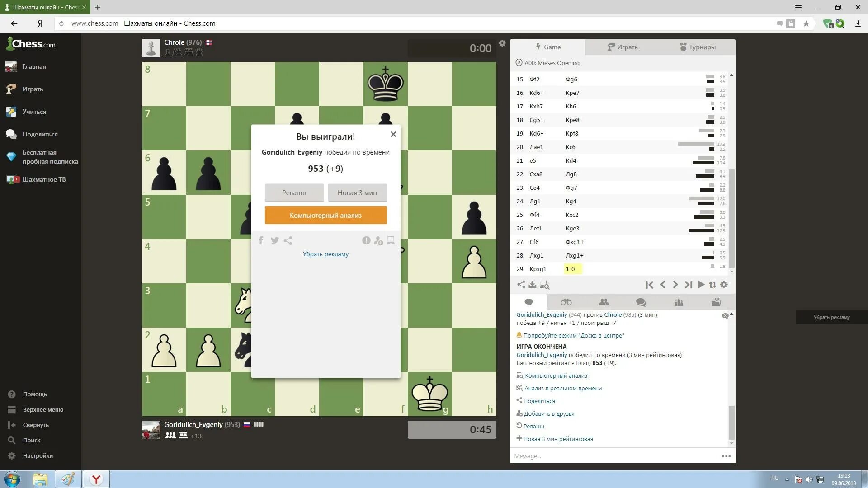Click the board settings gear near the top clock
This screenshot has width=868, height=488.
tap(502, 43)
